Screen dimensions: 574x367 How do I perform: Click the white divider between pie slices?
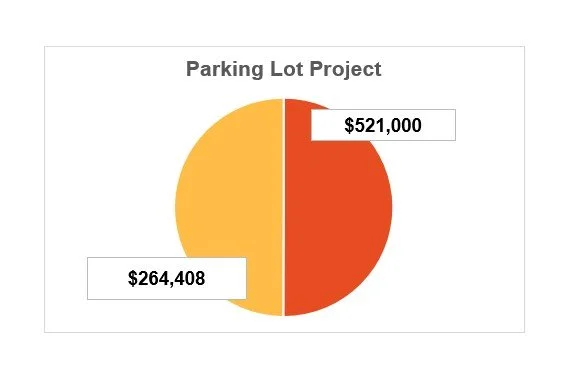tap(284, 207)
